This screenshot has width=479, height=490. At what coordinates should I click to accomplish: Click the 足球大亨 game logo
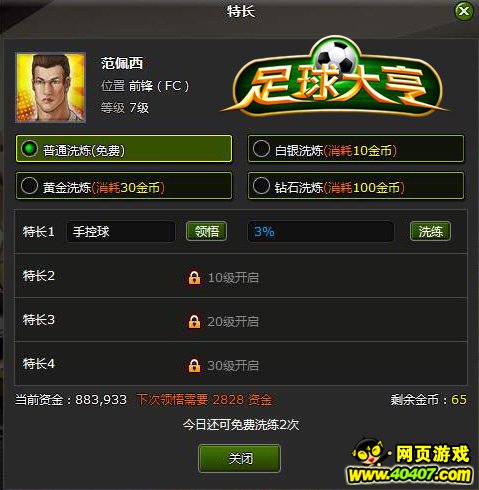(x=334, y=79)
